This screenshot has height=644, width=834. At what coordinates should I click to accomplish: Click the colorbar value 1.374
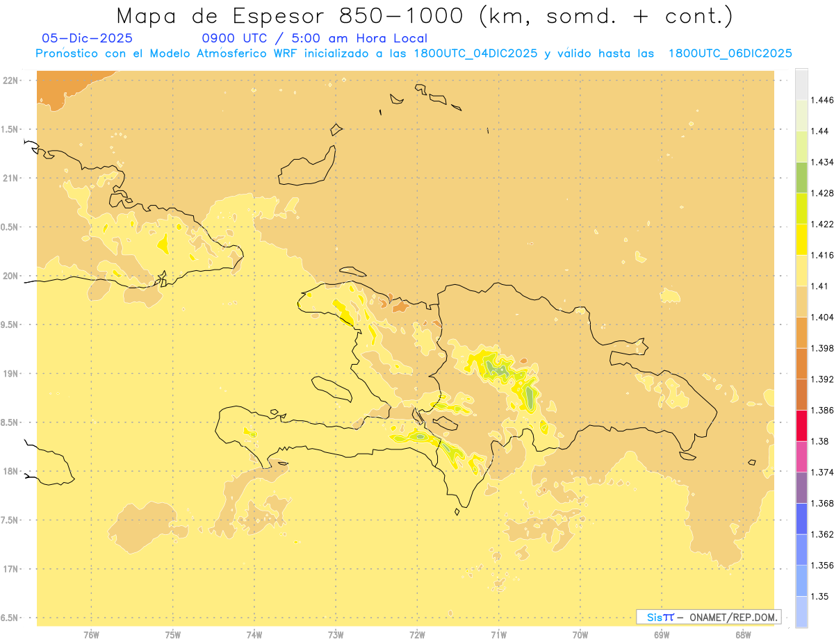pyautogui.click(x=823, y=472)
